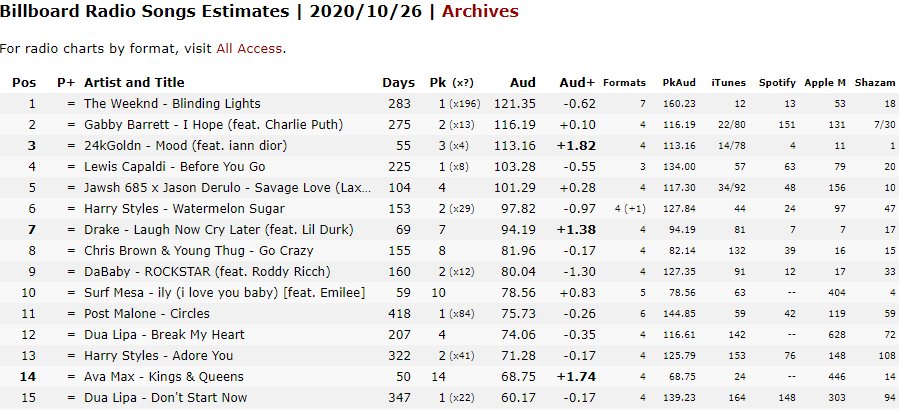
Task: Sort by the Aud+ column header
Action: tap(577, 83)
